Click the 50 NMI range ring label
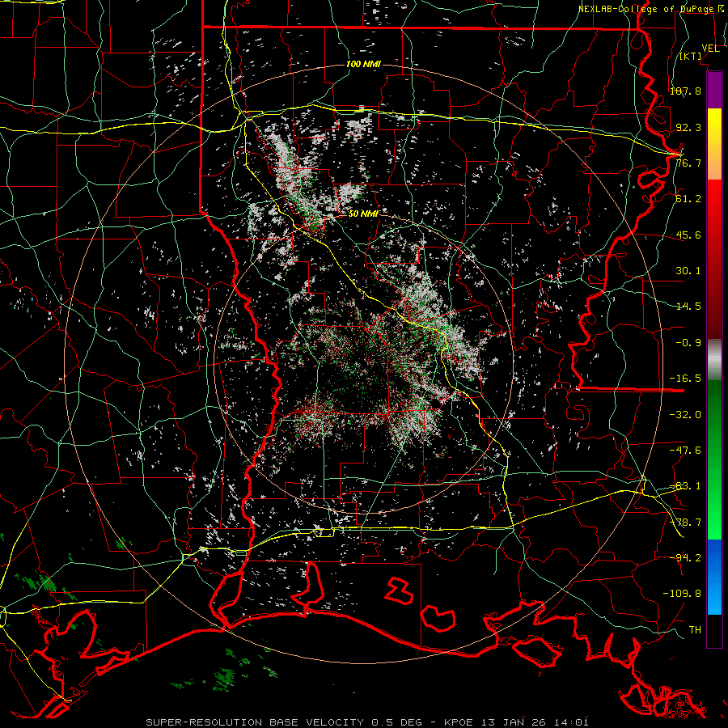728x728 pixels. [363, 214]
